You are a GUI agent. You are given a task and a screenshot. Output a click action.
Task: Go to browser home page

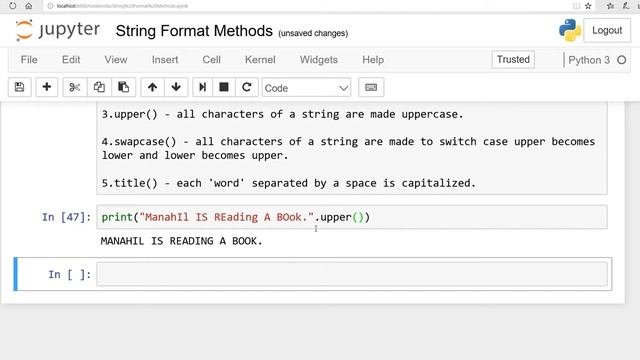tap(29, 6)
